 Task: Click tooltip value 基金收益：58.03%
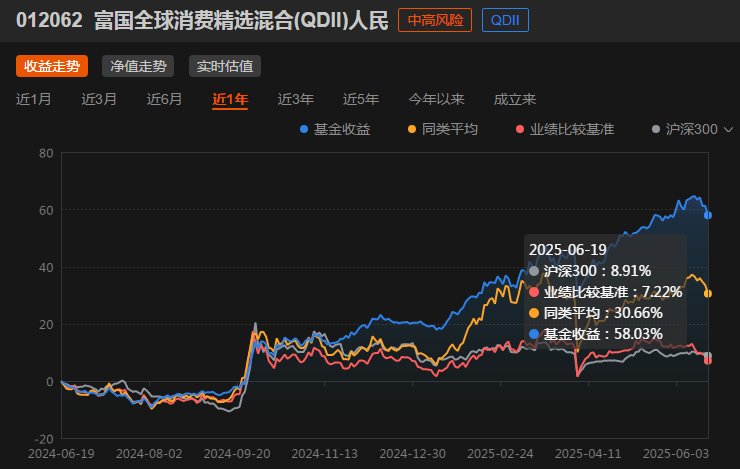[603, 334]
